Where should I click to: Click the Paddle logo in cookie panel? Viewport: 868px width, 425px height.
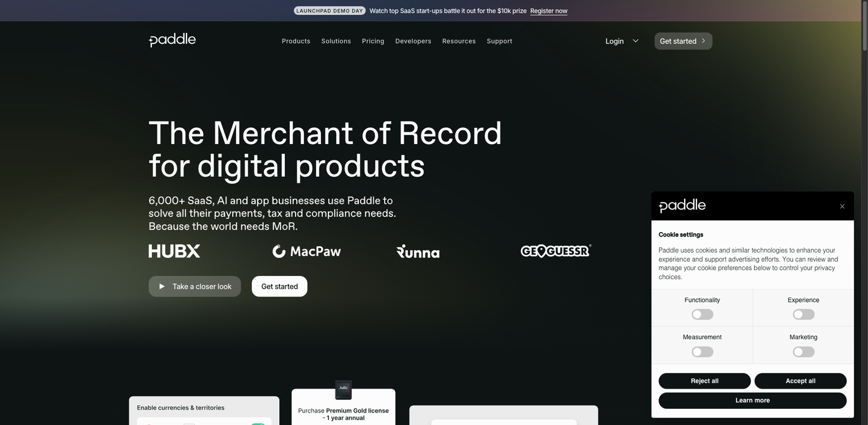click(682, 205)
